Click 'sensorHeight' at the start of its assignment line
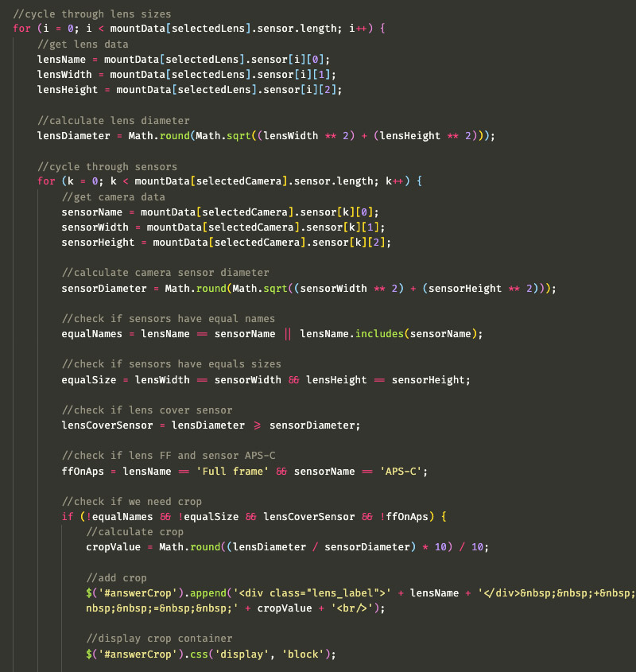The image size is (636, 672). coord(98,243)
